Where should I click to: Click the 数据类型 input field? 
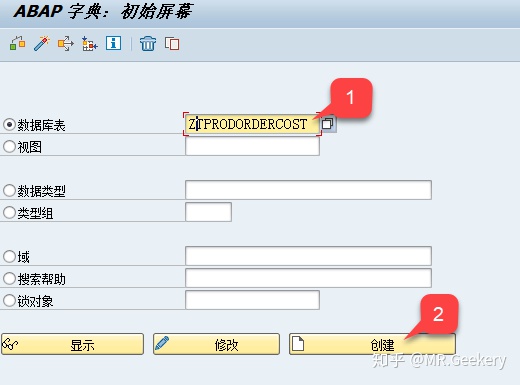point(308,190)
